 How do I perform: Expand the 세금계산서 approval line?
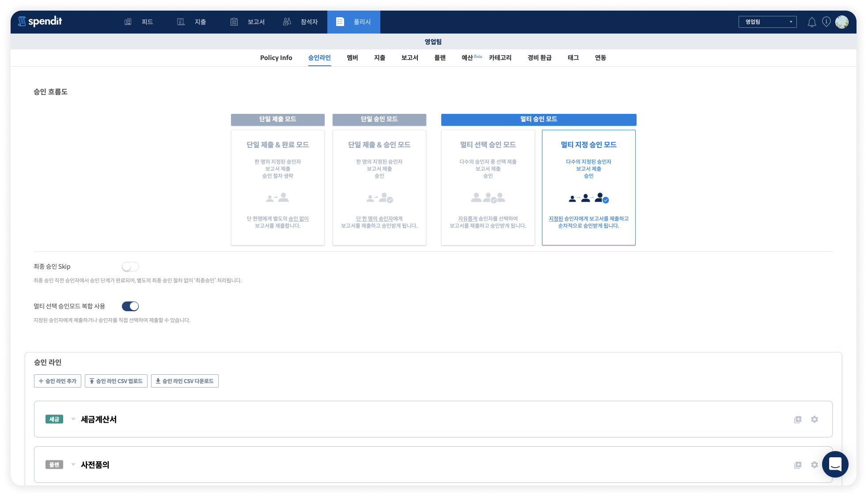click(73, 419)
